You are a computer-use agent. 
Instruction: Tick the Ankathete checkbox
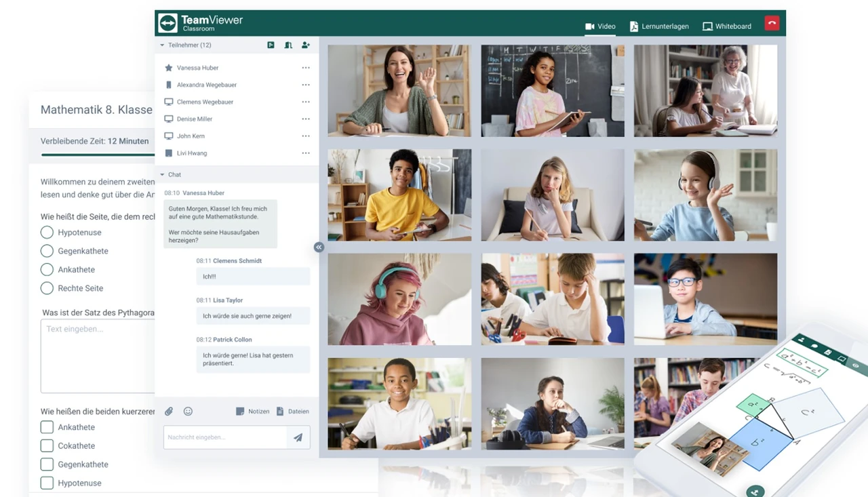point(47,427)
